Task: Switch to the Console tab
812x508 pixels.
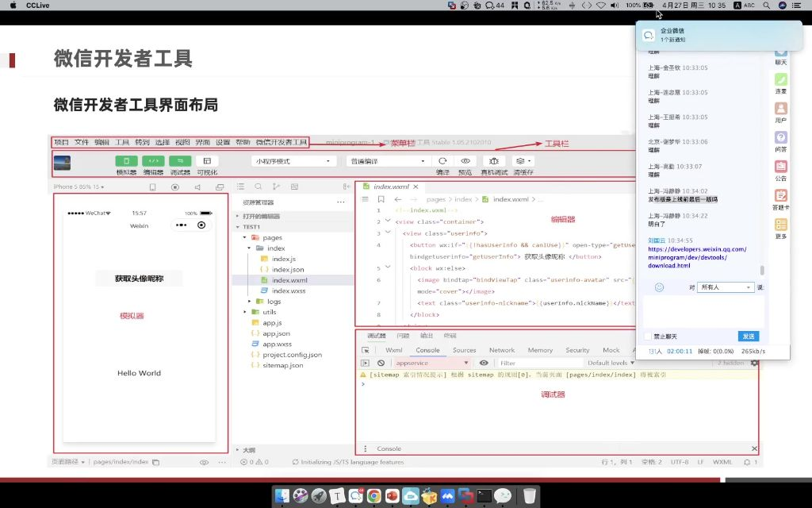Action: (x=427, y=350)
